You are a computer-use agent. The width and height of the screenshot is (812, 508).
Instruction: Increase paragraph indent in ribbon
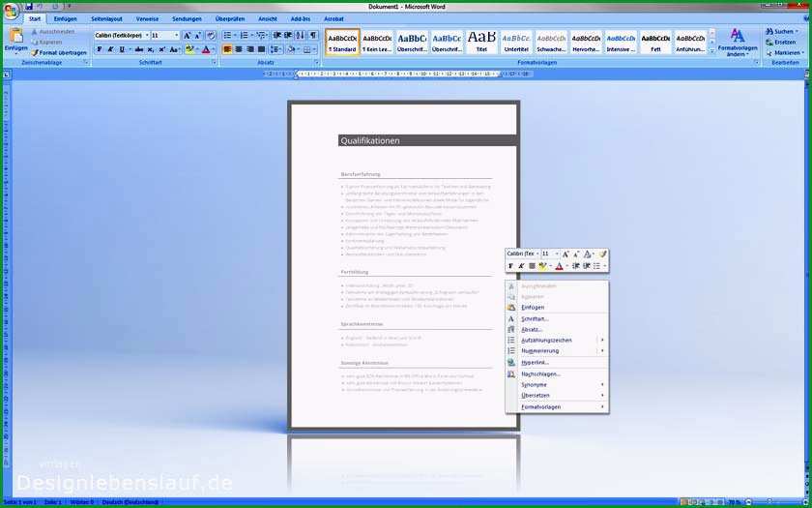coord(287,35)
